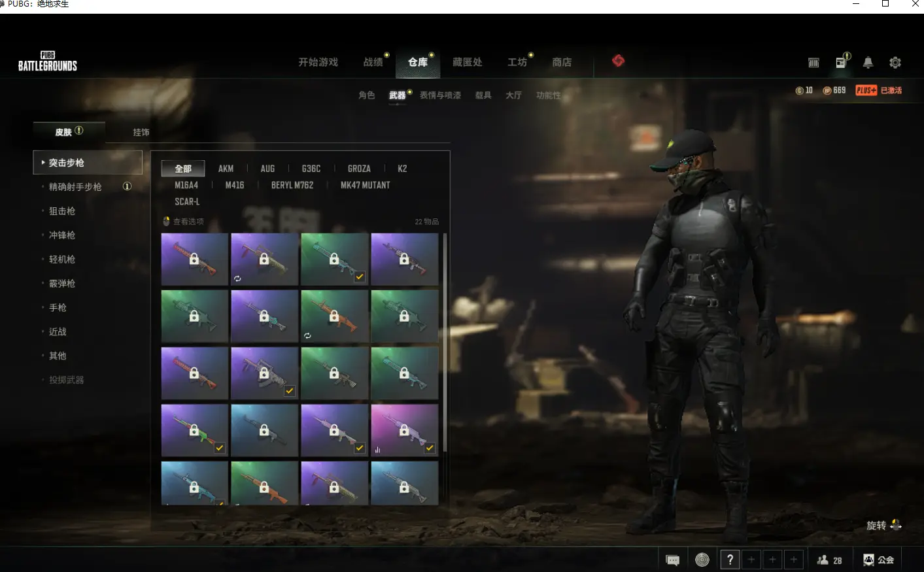
Task: Toggle checkmark on first-row third weapon skin
Action: (360, 277)
